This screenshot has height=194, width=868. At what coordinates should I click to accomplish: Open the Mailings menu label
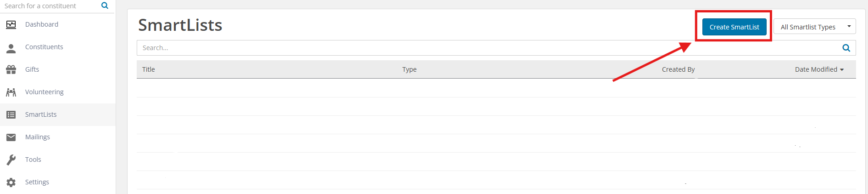[38, 137]
